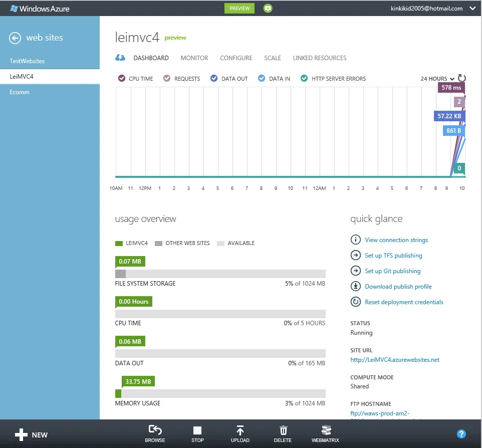Click the 0.00 Hours CPU value tag
The image size is (482, 448).
[x=133, y=301]
